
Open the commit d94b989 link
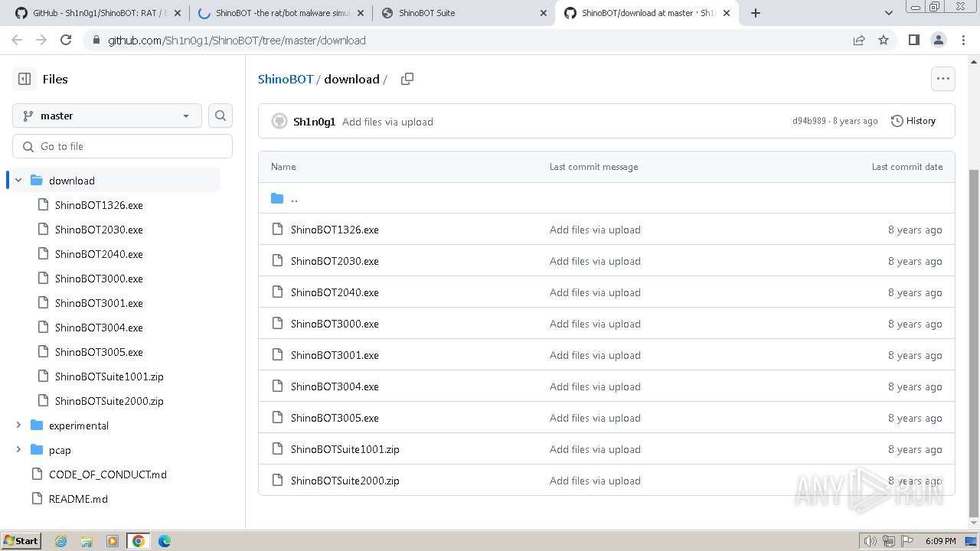[809, 121]
